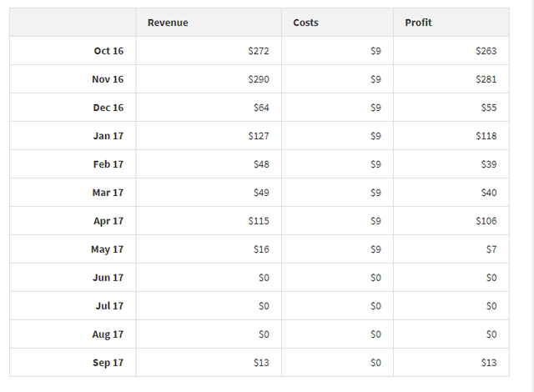
Task: Click the $272 revenue cell for Oct 16
Action: (259, 51)
